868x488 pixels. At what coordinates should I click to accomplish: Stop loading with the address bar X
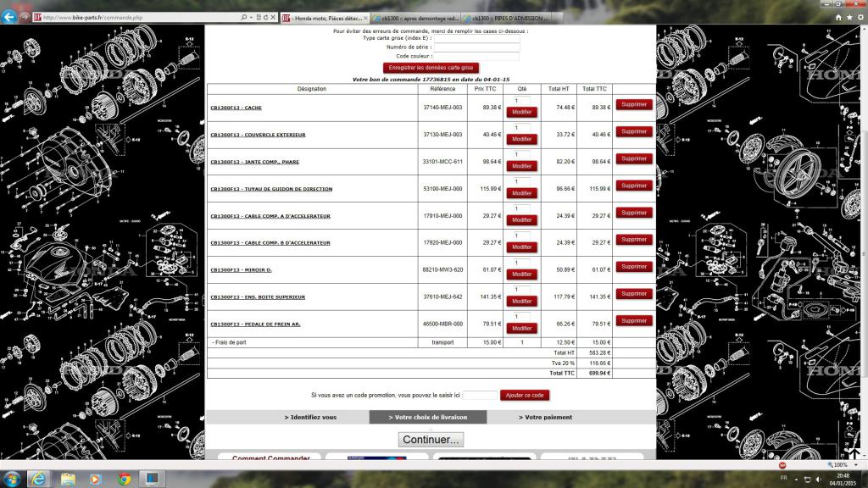(273, 17)
